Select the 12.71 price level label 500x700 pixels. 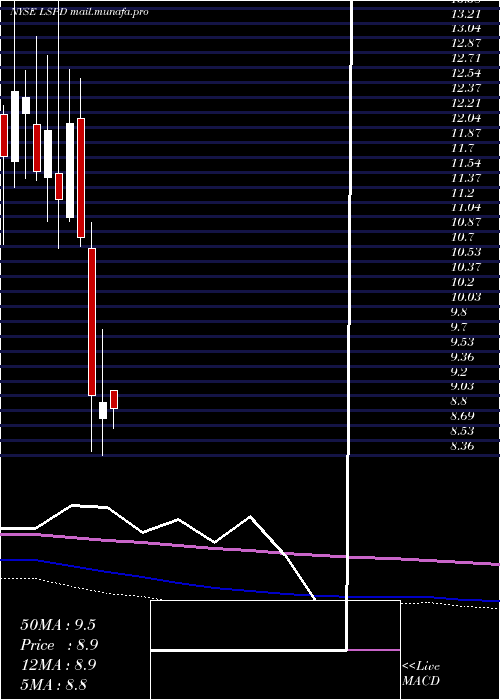tap(466, 58)
